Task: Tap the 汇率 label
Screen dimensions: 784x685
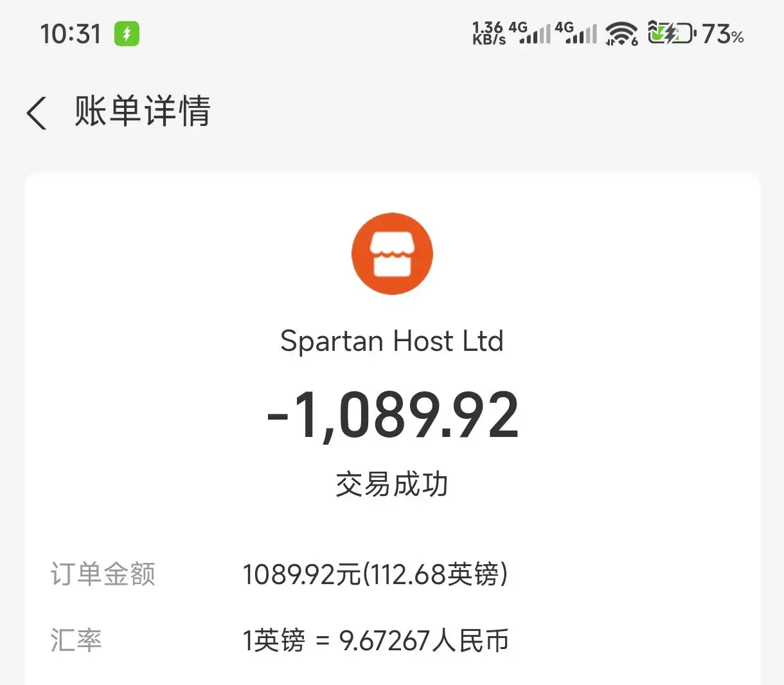Action: click(x=76, y=641)
